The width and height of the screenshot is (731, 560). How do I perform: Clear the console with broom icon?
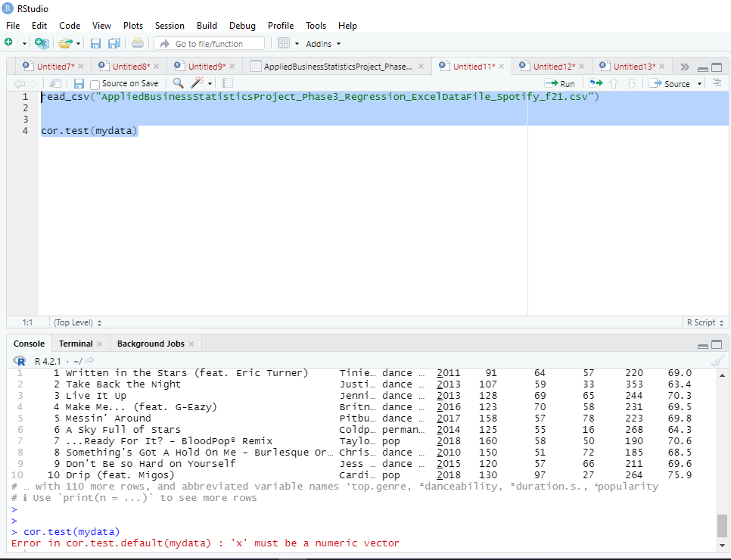[x=717, y=361]
